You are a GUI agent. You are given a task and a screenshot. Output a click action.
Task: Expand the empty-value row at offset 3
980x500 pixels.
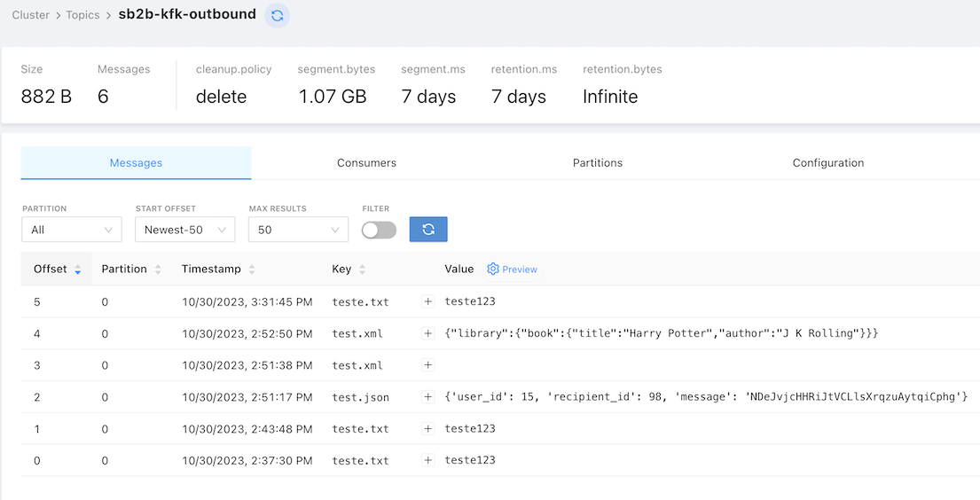tap(427, 365)
